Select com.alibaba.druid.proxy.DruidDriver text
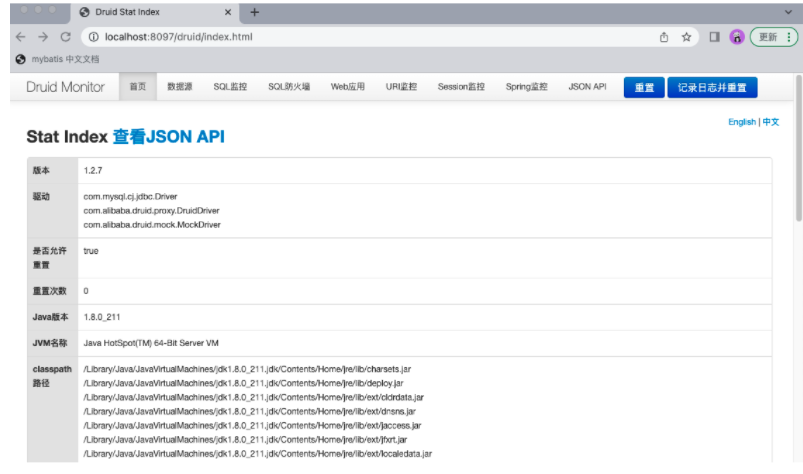 coord(151,211)
